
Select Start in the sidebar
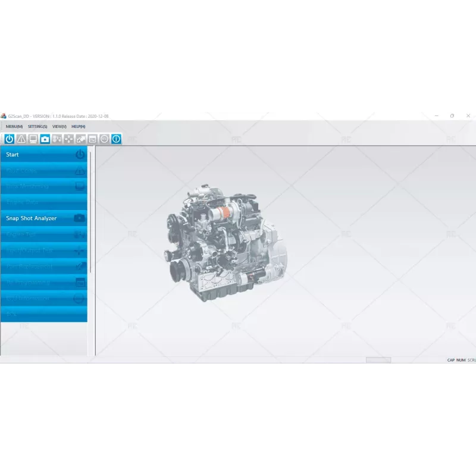click(27, 155)
